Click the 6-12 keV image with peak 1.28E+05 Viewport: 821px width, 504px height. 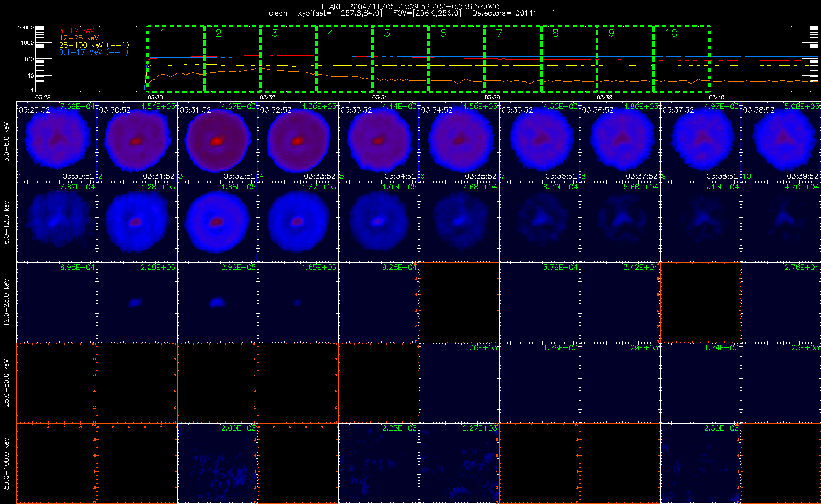[137, 221]
